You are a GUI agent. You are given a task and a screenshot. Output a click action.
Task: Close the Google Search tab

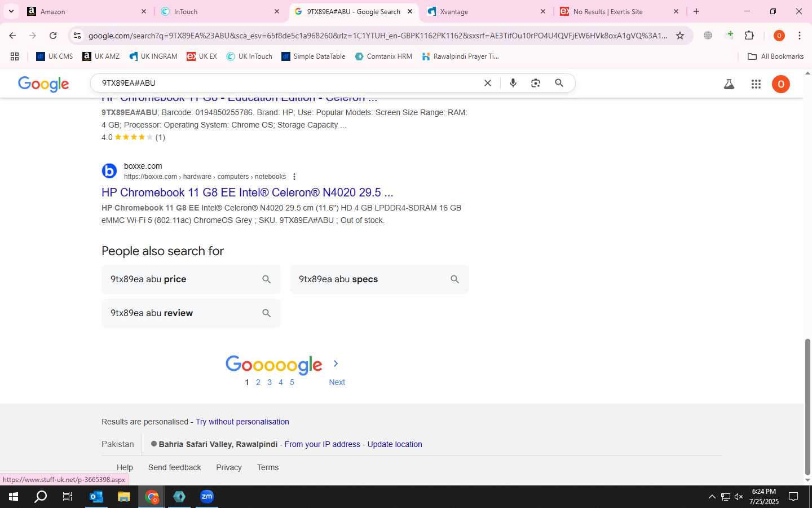(x=410, y=11)
